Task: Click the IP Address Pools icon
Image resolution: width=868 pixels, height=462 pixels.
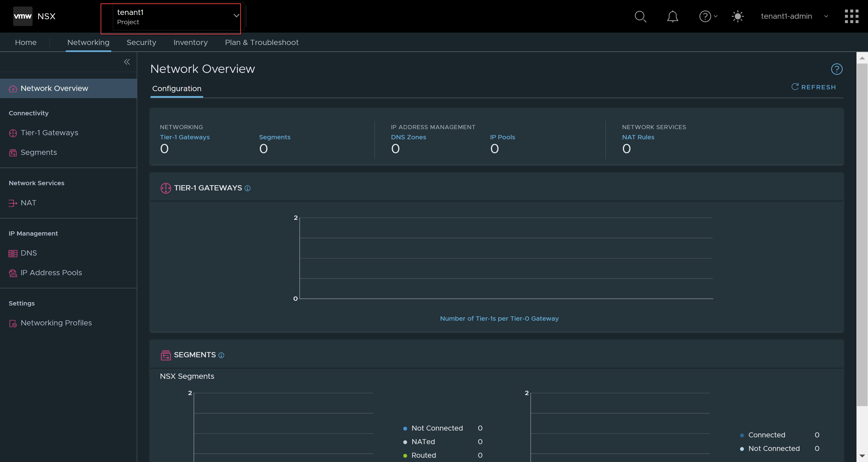Action: (13, 273)
